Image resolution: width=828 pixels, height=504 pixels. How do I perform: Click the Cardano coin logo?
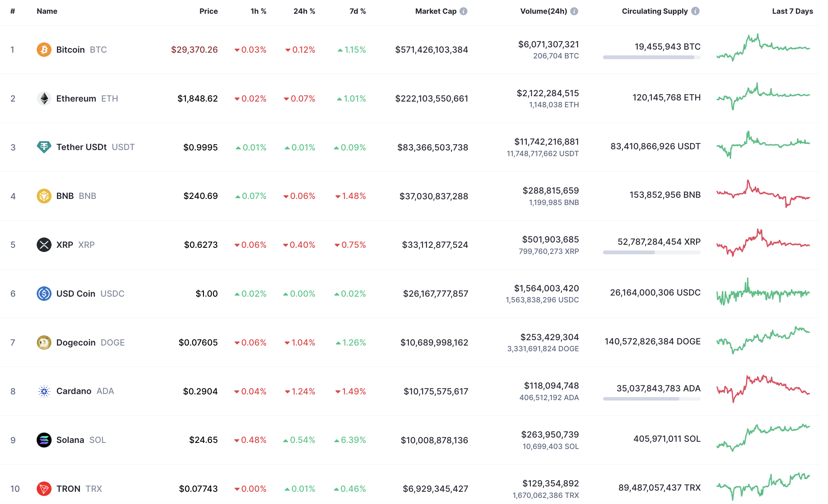[x=44, y=391]
